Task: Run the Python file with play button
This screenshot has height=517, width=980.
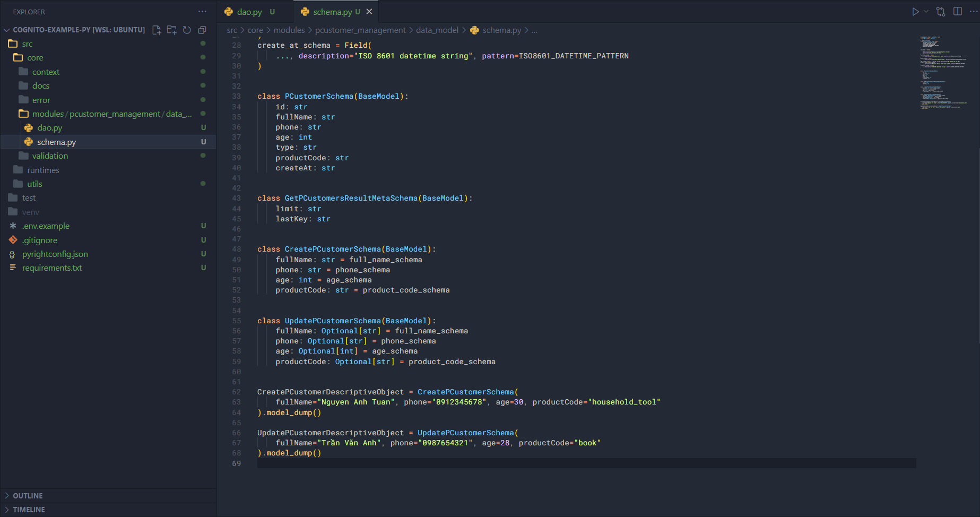Action: click(915, 12)
